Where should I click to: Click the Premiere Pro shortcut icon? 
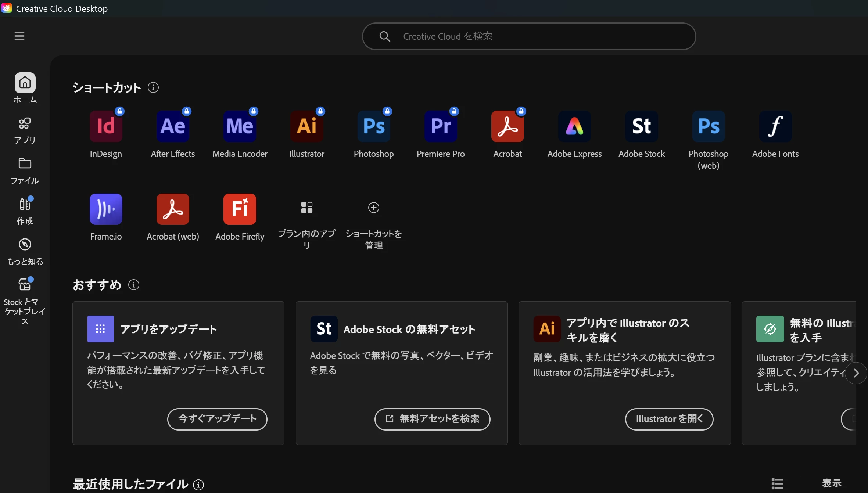(x=441, y=126)
